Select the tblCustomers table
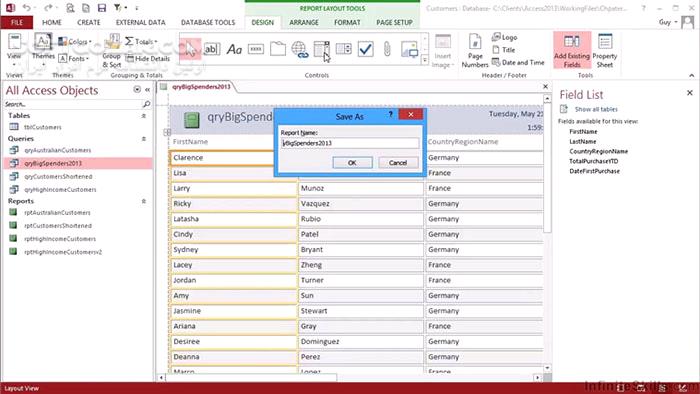Viewport: 700px width, 394px height. click(42, 127)
